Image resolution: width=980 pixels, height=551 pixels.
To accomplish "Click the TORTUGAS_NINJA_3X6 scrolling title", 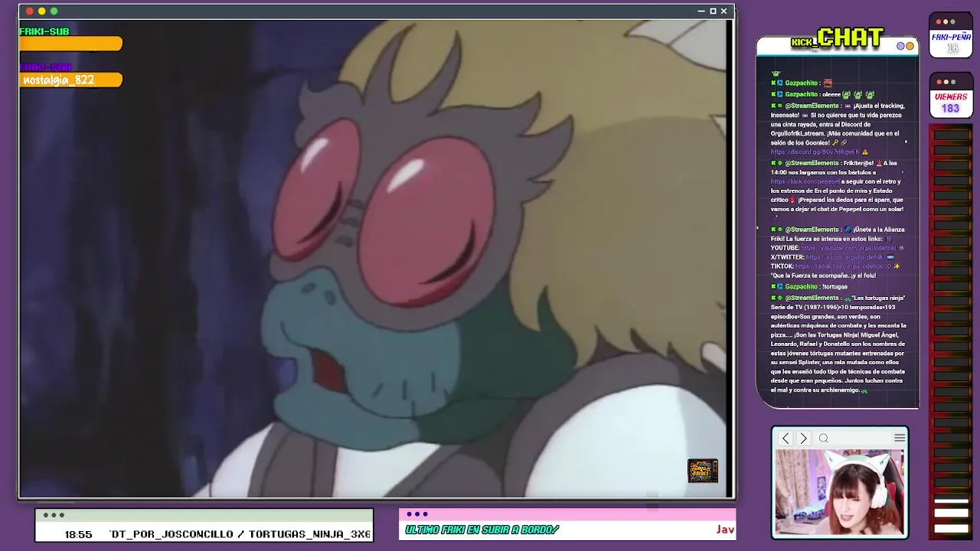I will click(x=309, y=534).
